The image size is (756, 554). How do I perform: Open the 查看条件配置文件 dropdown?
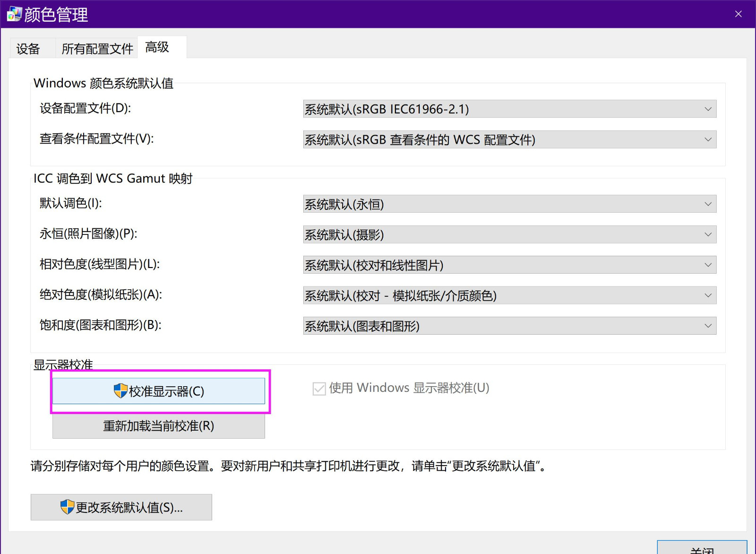tap(510, 139)
